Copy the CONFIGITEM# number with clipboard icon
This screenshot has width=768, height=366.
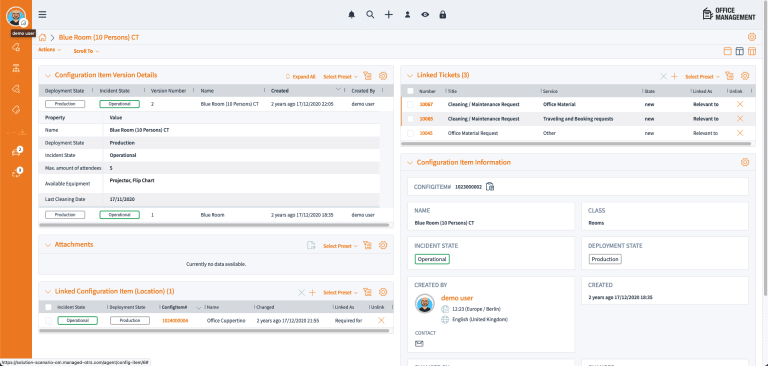click(x=490, y=187)
